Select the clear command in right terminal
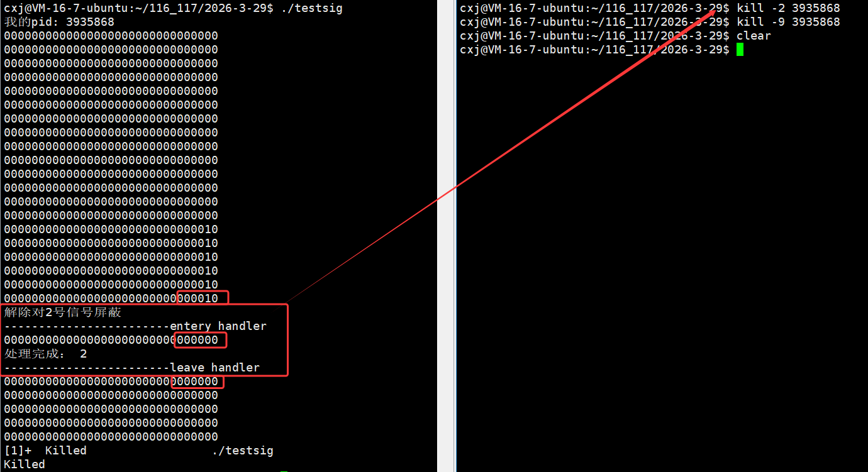The height and width of the screenshot is (472, 868). (x=754, y=36)
